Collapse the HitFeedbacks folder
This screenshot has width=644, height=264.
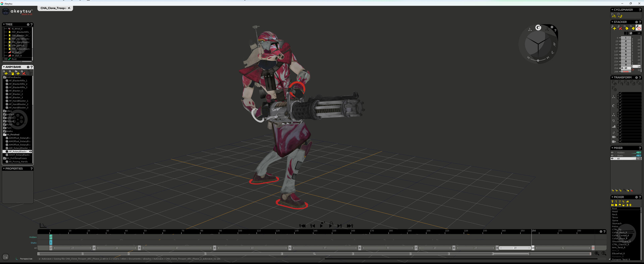tap(5, 77)
